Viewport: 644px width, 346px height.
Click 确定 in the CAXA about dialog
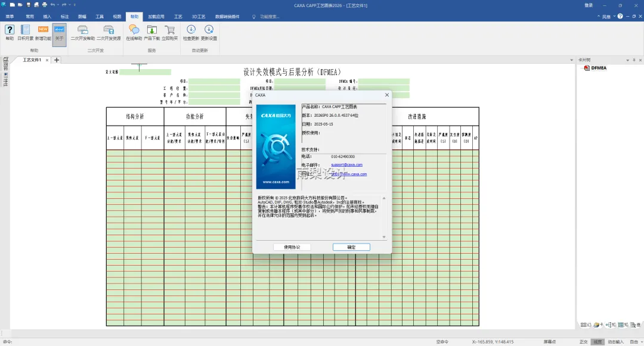352,247
